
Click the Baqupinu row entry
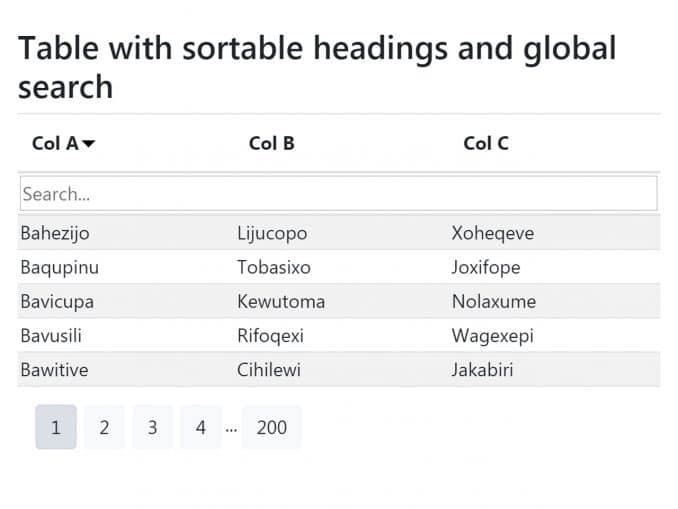[59, 267]
